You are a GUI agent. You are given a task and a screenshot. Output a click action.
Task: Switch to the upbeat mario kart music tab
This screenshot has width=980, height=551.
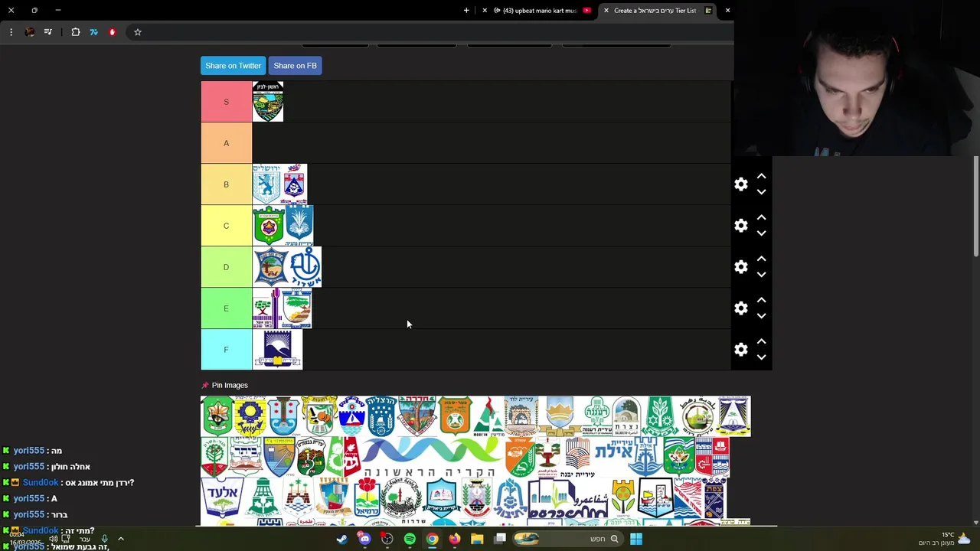pyautogui.click(x=541, y=11)
